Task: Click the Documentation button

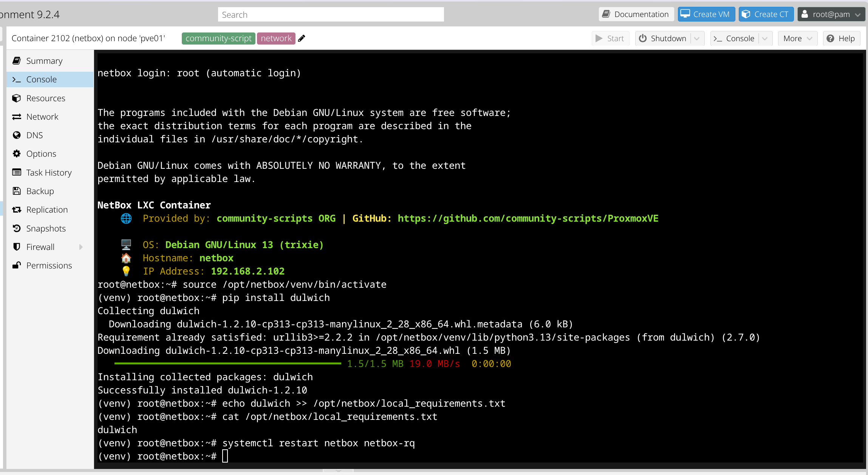Action: (x=636, y=14)
